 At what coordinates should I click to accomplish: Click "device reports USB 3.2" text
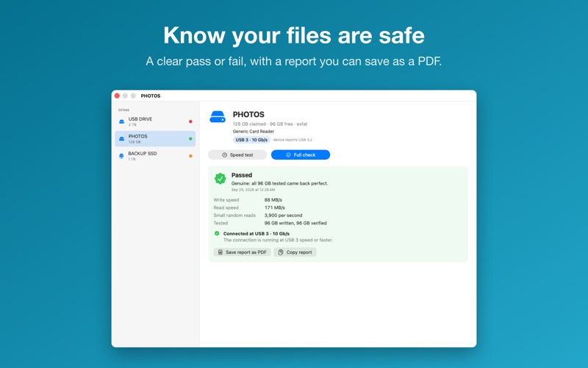click(x=293, y=140)
